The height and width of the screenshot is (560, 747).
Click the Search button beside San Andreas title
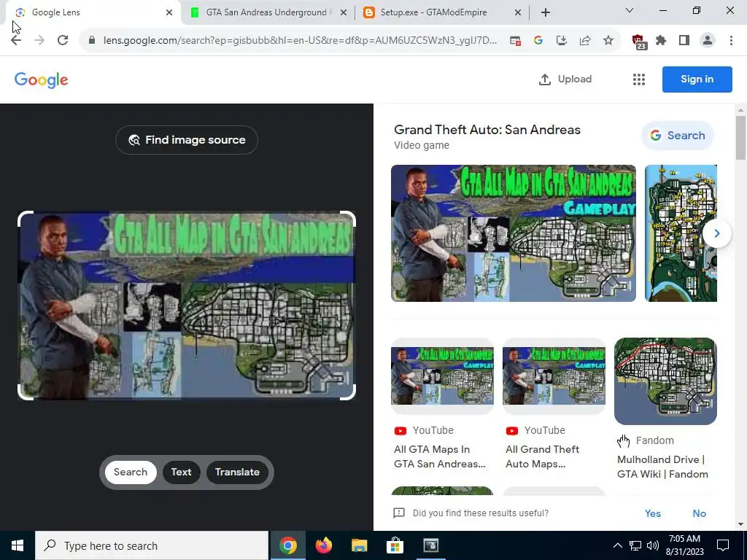pos(678,136)
